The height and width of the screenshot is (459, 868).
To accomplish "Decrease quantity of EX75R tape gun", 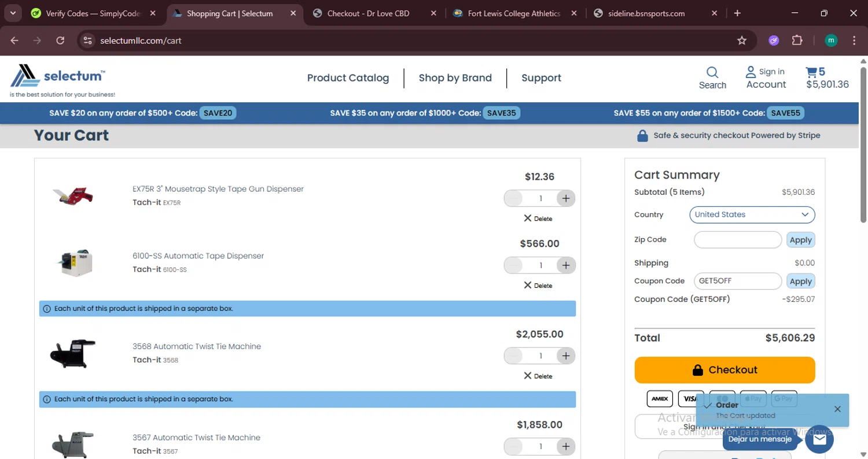I will point(513,198).
